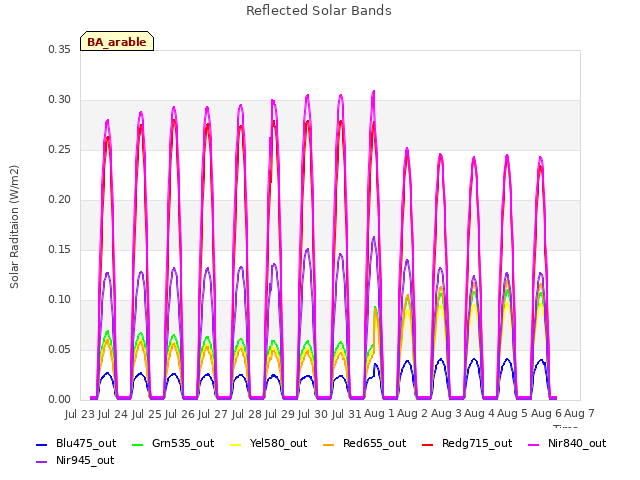Click the Jul 24 x-axis date label

tap(113, 414)
